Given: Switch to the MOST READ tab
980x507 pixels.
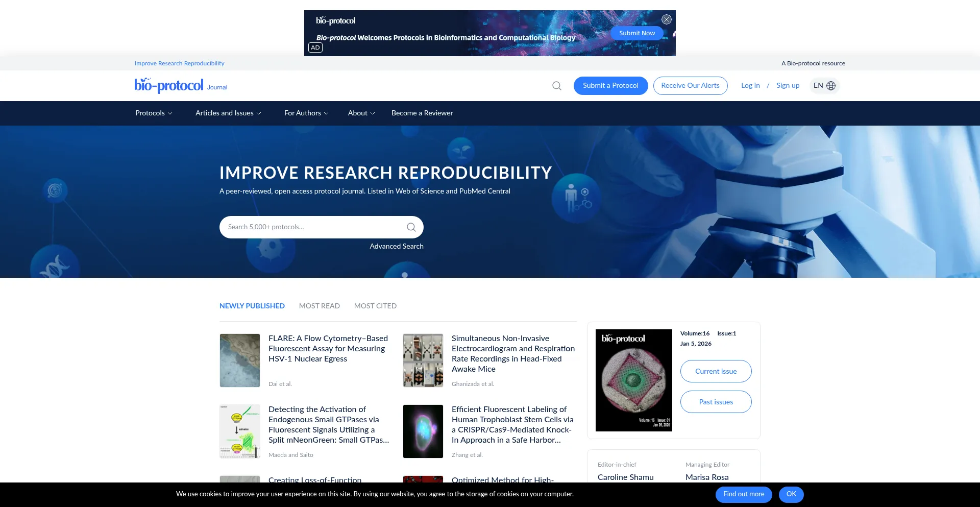Looking at the screenshot, I should coord(319,306).
